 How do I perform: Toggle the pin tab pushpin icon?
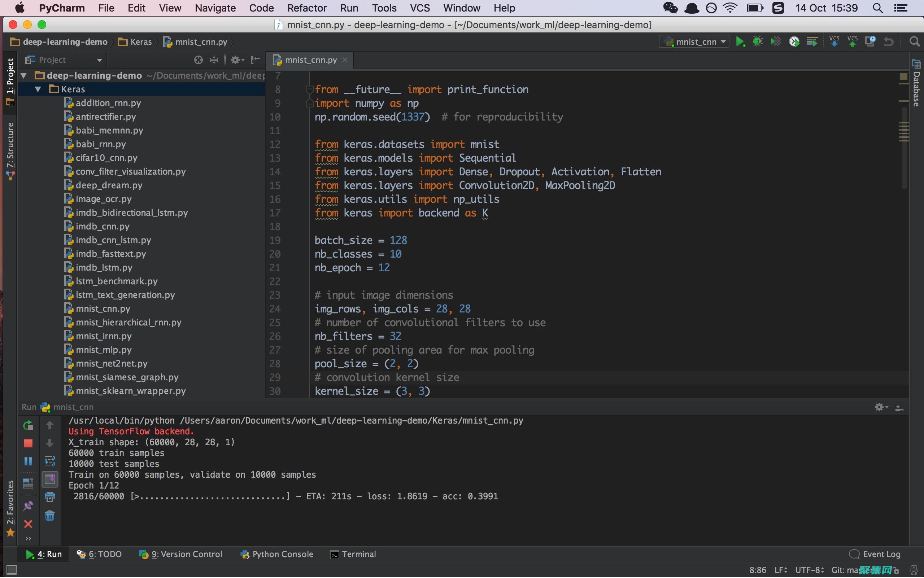(28, 506)
